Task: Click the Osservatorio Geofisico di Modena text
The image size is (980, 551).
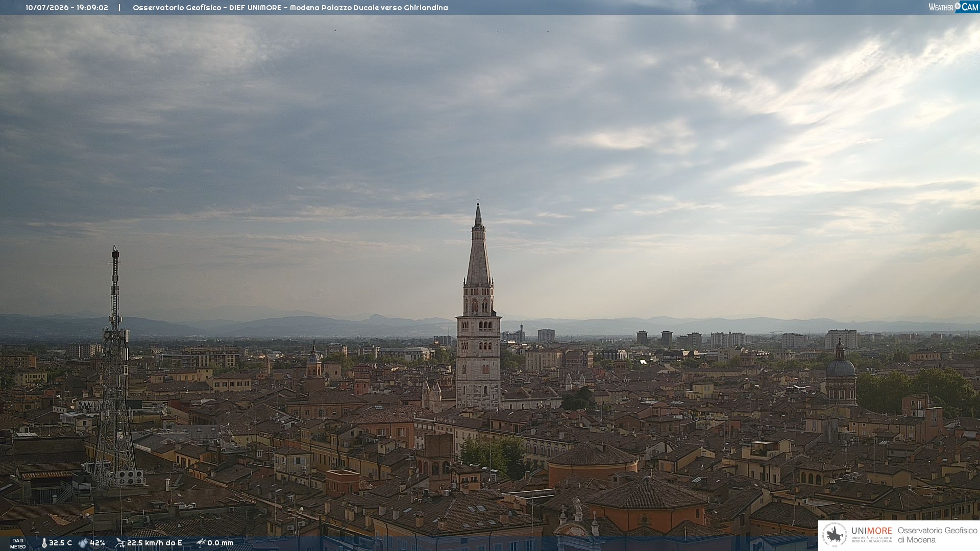Action: pos(937,535)
